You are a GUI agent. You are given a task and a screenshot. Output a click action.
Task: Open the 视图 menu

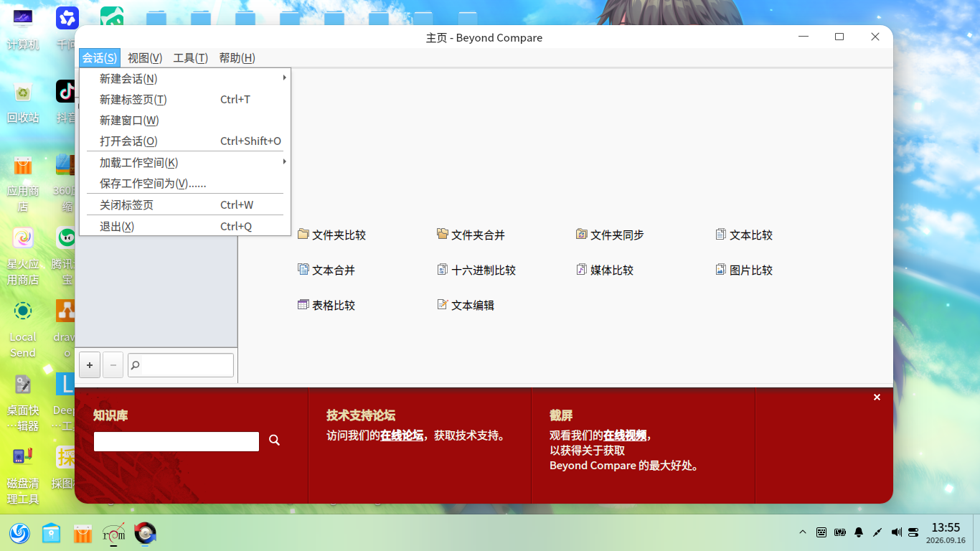[x=145, y=58]
